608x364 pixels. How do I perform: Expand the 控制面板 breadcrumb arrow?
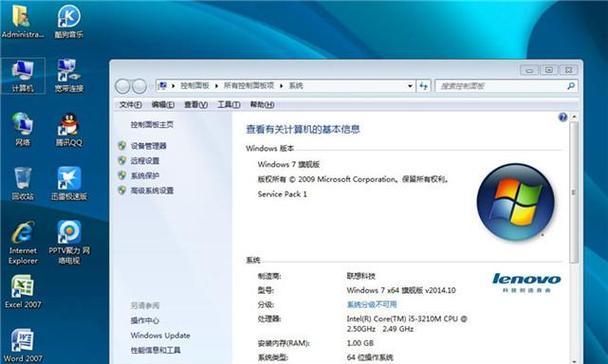(216, 86)
